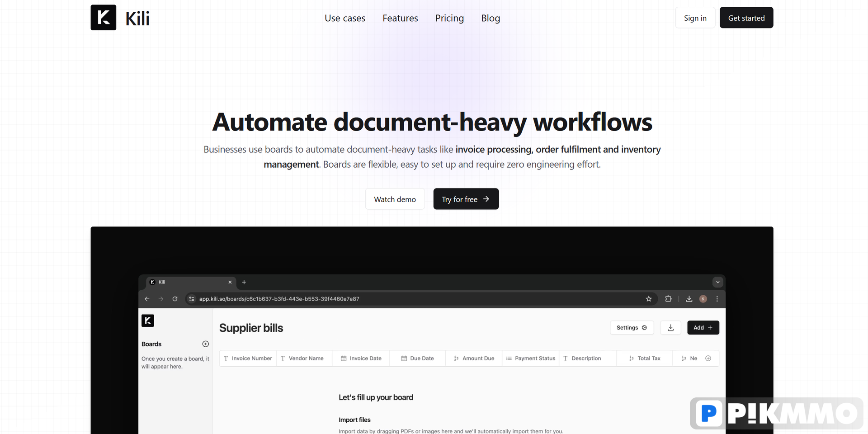Click the Sign in button

(695, 18)
